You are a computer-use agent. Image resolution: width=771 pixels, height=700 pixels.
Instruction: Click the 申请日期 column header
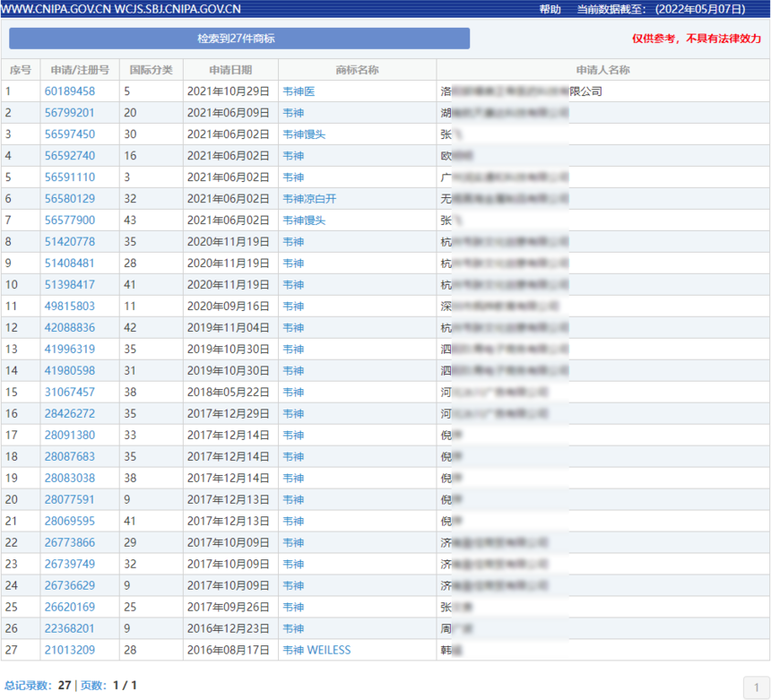(x=230, y=70)
